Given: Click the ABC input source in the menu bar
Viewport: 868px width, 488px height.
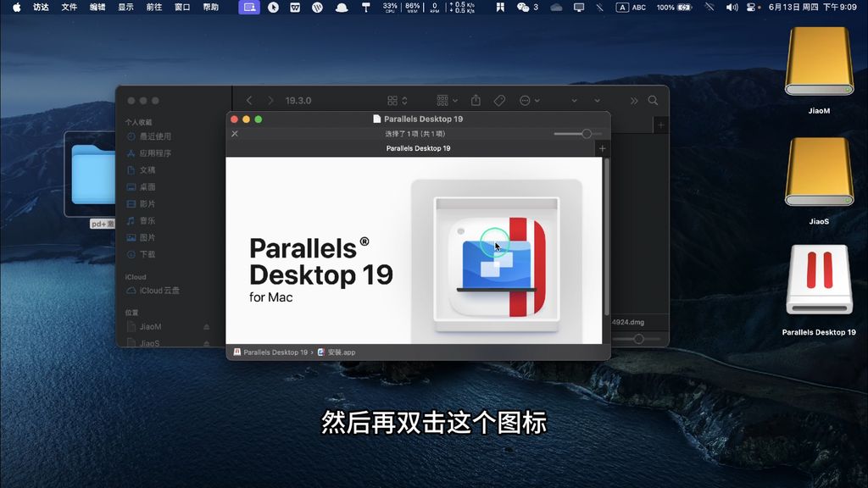Looking at the screenshot, I should coord(632,7).
